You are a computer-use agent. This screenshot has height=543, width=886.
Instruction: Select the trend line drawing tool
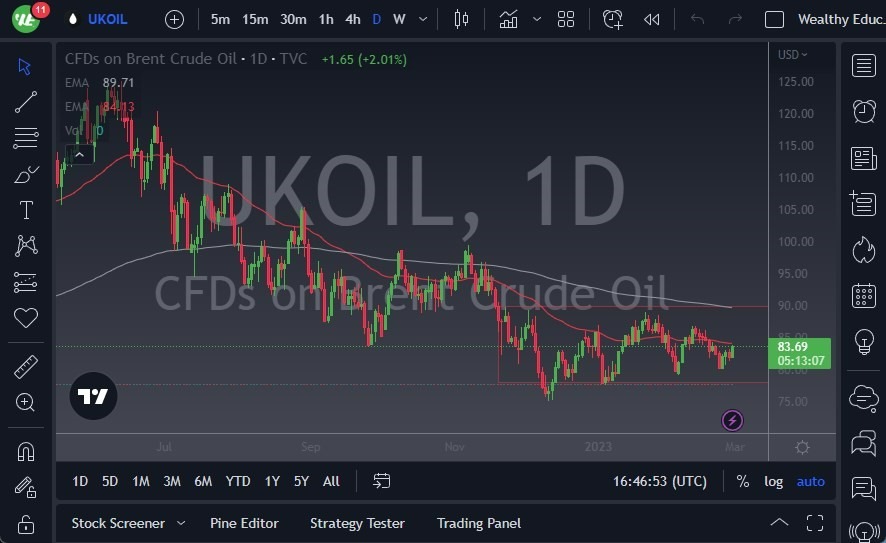[25, 102]
